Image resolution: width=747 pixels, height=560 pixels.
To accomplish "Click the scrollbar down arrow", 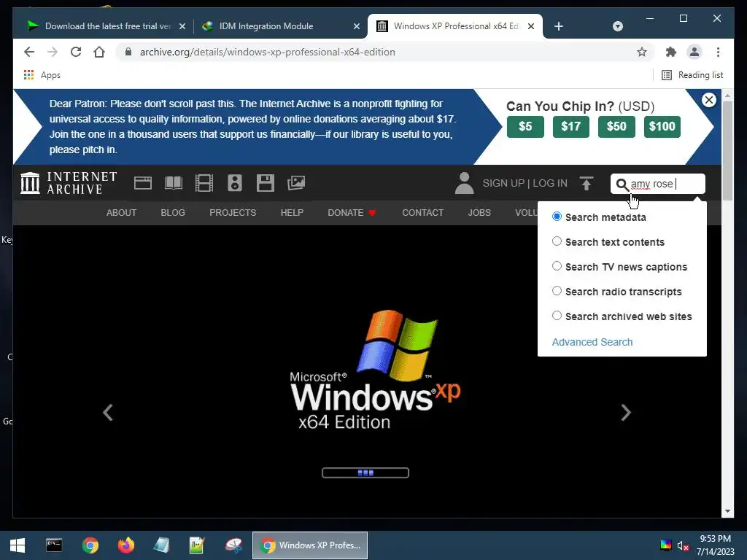I will click(x=727, y=511).
